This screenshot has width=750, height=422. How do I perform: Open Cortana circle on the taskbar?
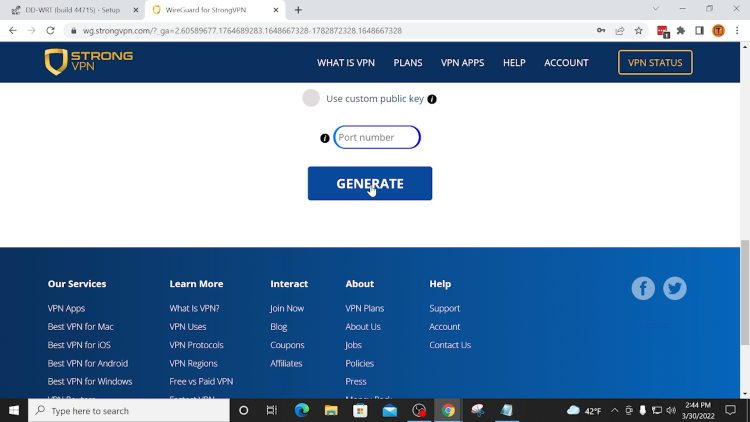click(243, 411)
